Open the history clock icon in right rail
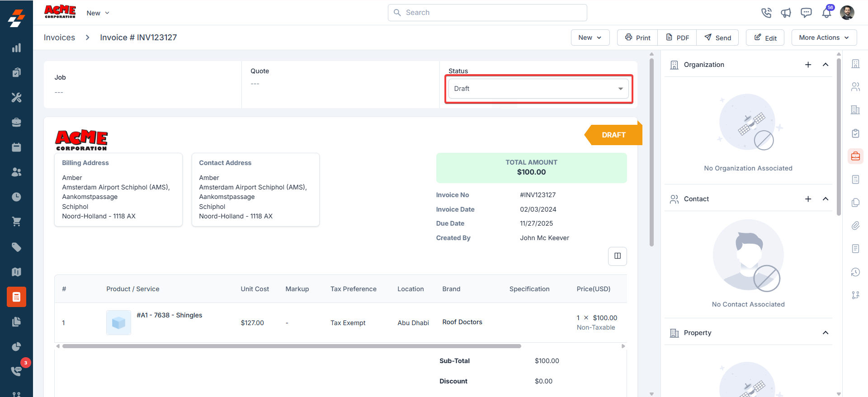This screenshot has width=868, height=397. (855, 272)
